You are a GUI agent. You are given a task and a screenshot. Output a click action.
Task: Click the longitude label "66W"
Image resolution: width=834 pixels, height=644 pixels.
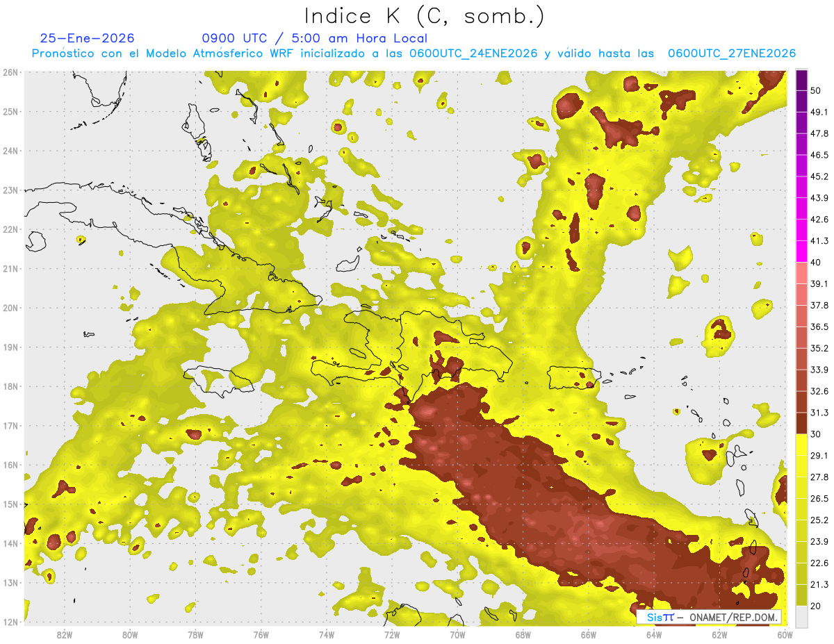pyautogui.click(x=589, y=634)
